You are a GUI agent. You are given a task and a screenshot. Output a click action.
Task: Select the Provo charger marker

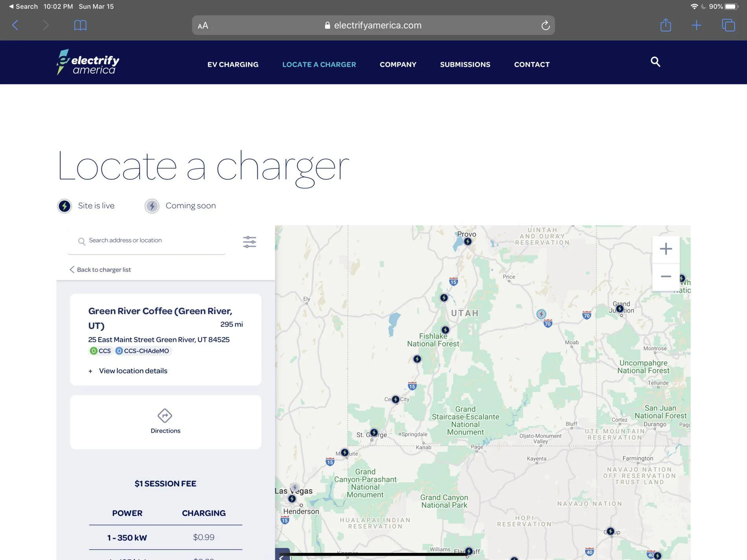(x=467, y=241)
